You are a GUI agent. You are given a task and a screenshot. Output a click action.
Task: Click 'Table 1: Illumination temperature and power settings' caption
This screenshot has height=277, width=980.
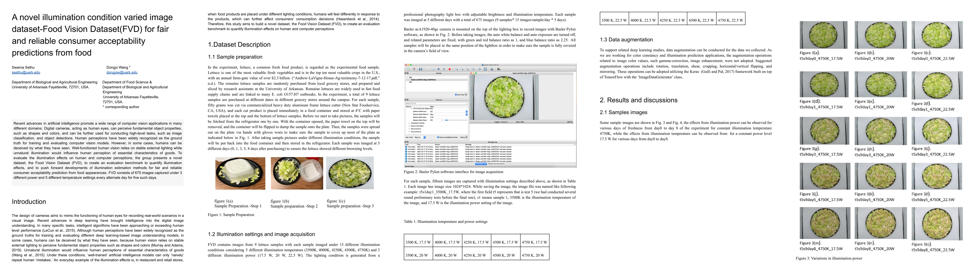446,221
